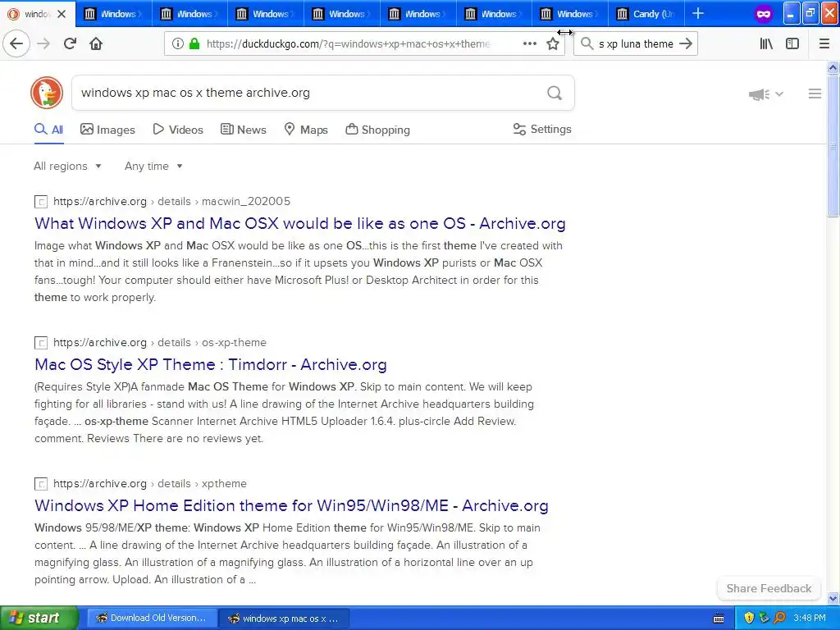Show site information icon in address bar
Screen dimensions: 840x630
177,44
